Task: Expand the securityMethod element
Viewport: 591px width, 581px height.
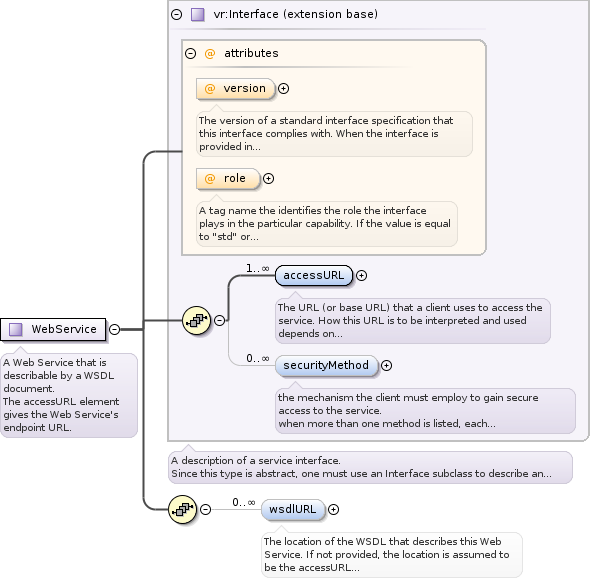Action: point(386,365)
